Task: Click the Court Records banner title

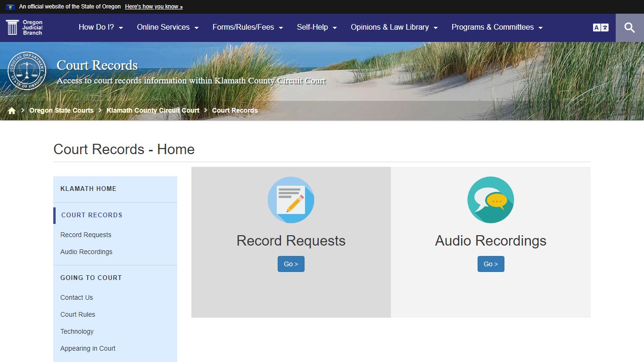Action: (97, 65)
